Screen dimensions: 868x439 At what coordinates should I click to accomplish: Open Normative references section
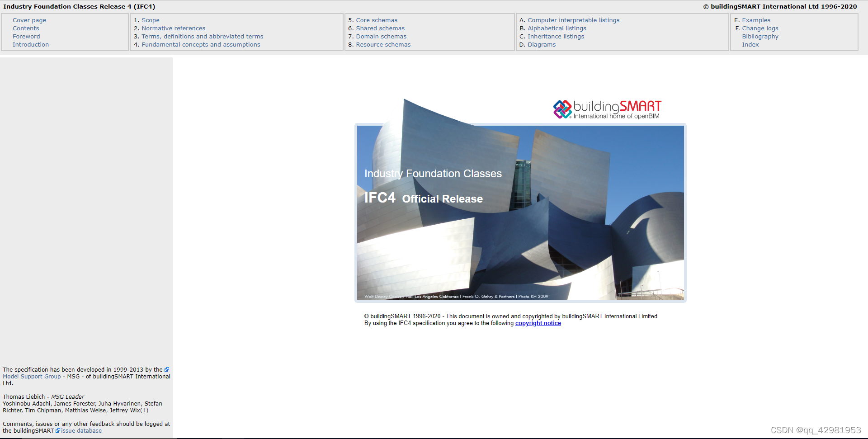173,28
